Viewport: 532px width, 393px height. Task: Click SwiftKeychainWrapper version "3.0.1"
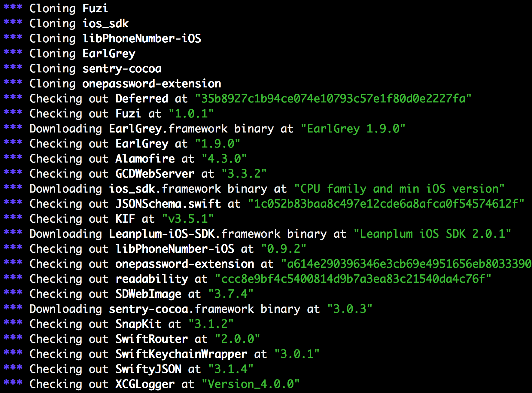297,354
